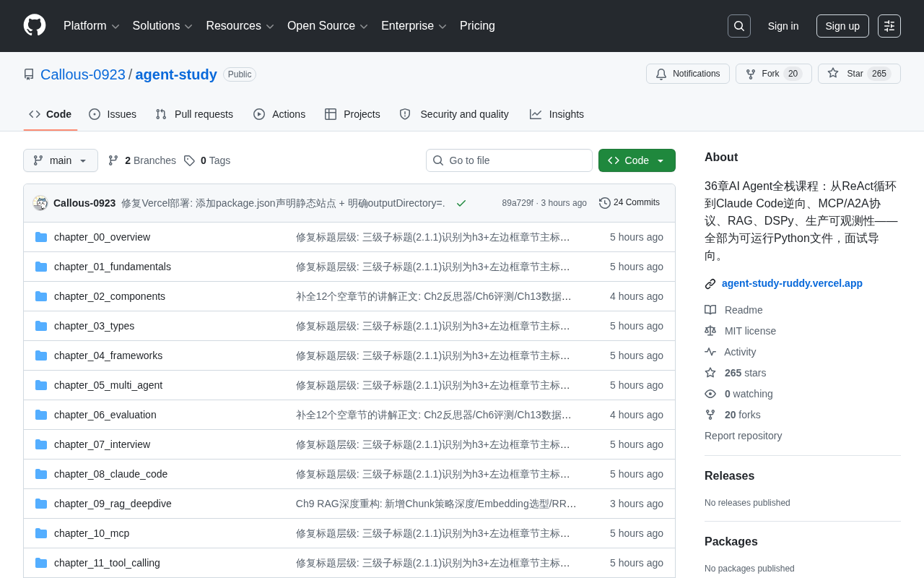
Task: Expand the Solutions menu
Action: pos(162,26)
